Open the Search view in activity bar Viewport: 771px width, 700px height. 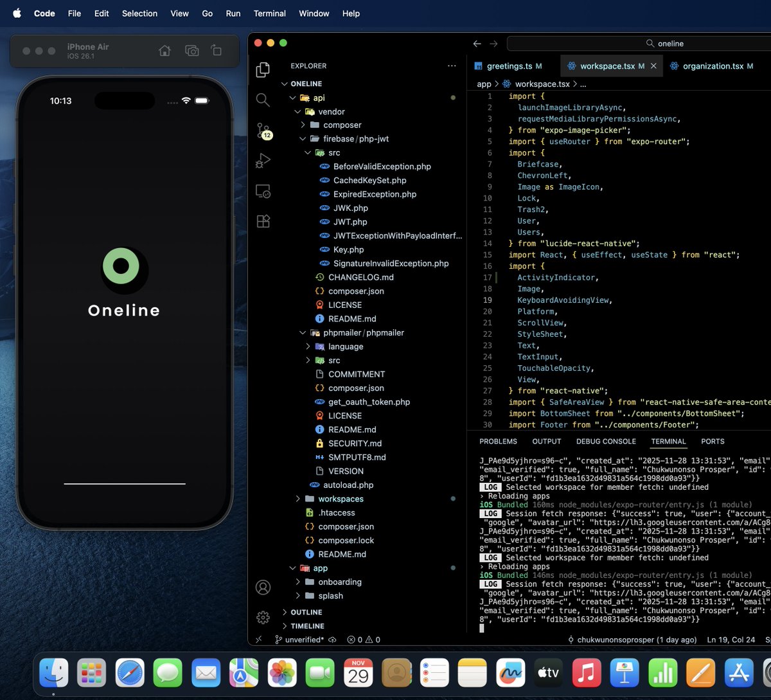click(263, 100)
